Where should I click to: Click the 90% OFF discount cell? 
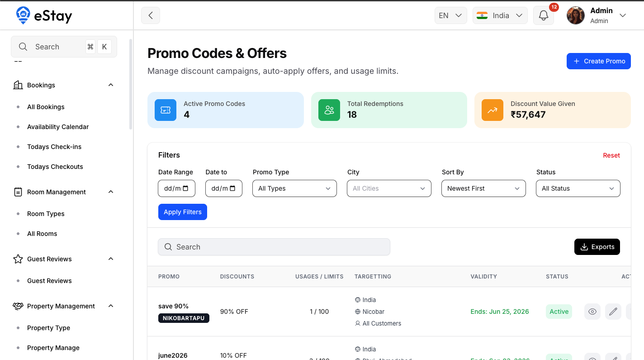click(234, 312)
